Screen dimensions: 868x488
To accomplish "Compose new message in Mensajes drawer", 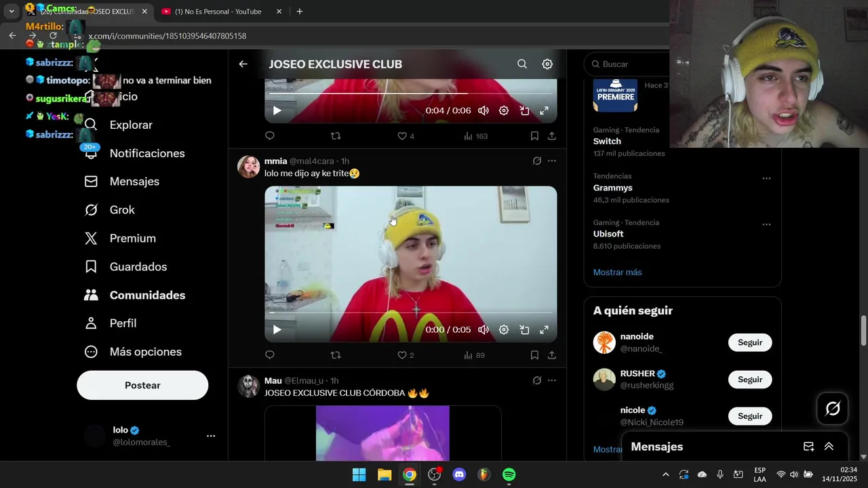I will (808, 447).
